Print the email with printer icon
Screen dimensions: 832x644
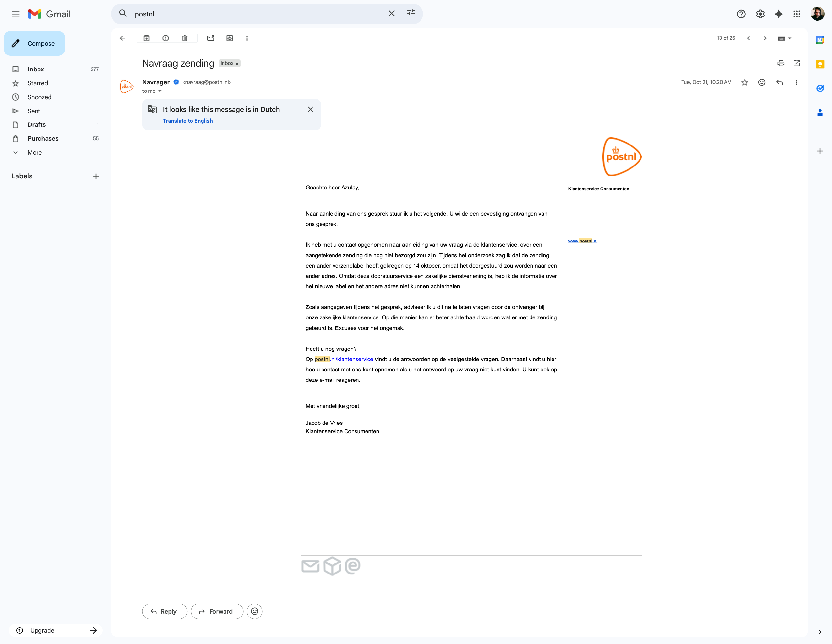[781, 63]
